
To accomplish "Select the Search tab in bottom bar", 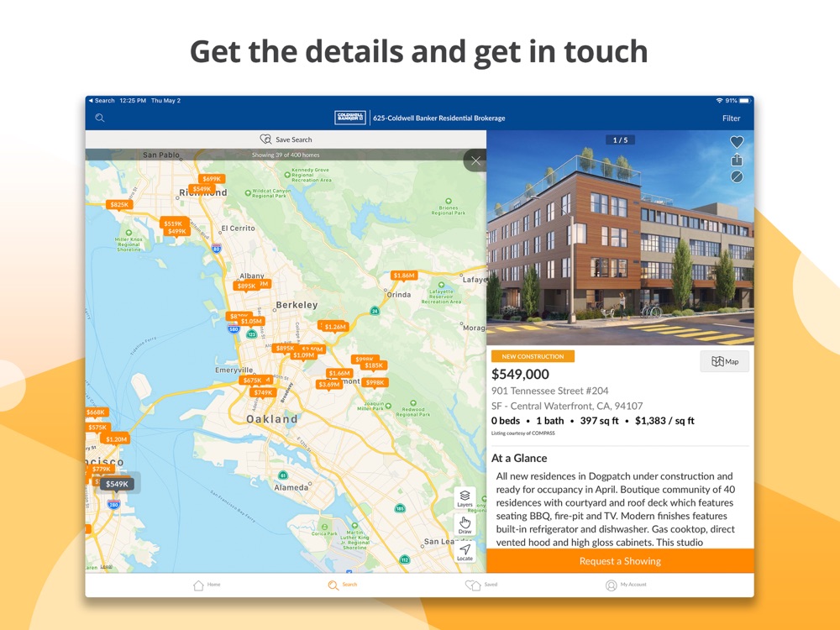I will (343, 585).
